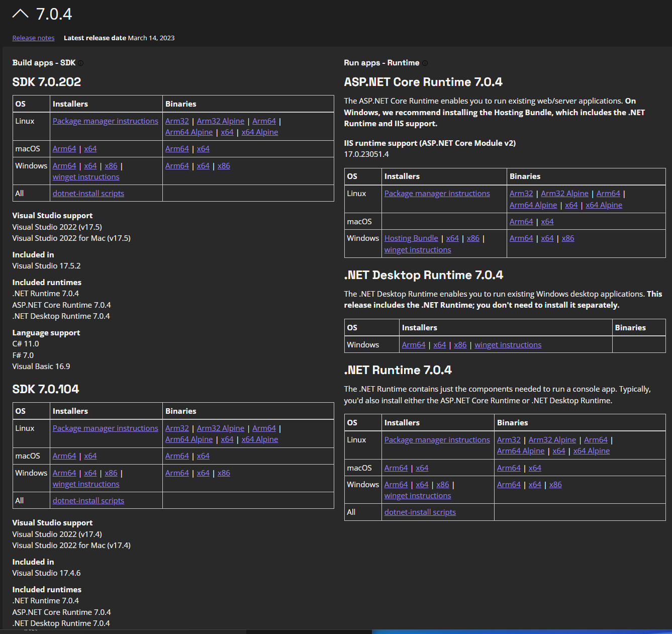Image resolution: width=672 pixels, height=634 pixels.
Task: Open ASP.NET Core Runtime winget instructions
Action: click(x=418, y=250)
